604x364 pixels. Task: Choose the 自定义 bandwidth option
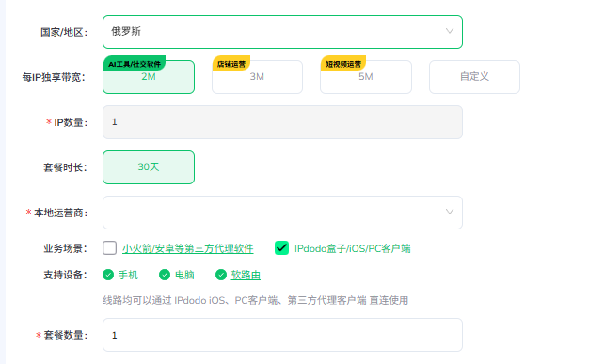click(474, 76)
